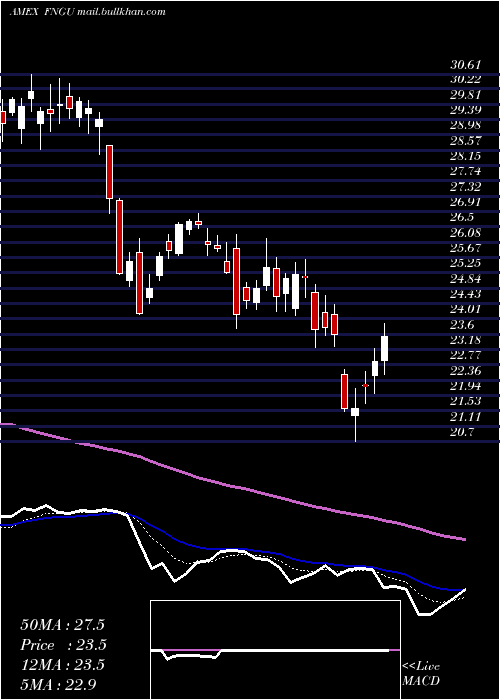Select the 21.94 axis label
The width and height of the screenshot is (500, 700).
466,386
